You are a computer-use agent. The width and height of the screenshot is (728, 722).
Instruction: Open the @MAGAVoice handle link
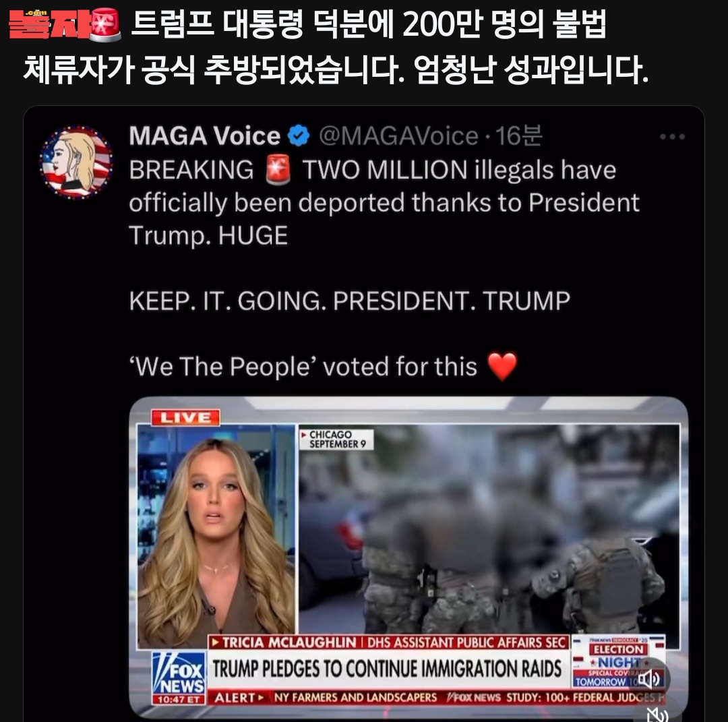398,136
